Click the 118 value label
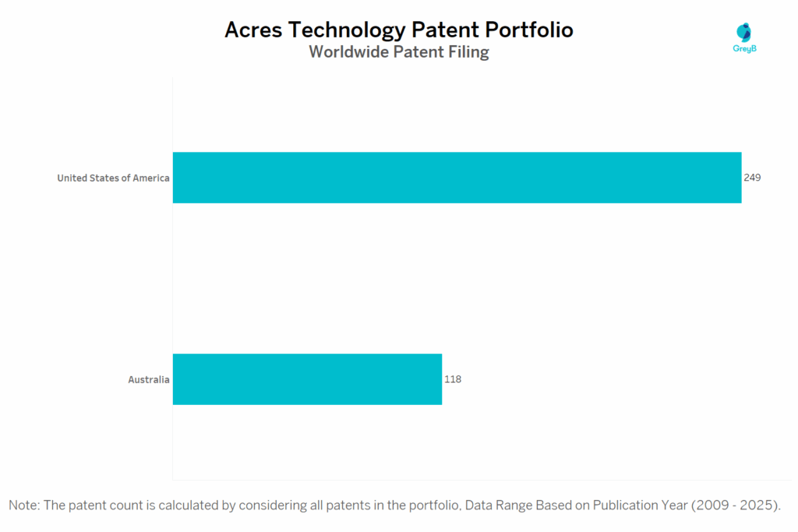Viewport: 798px width, 532px height. [x=453, y=379]
